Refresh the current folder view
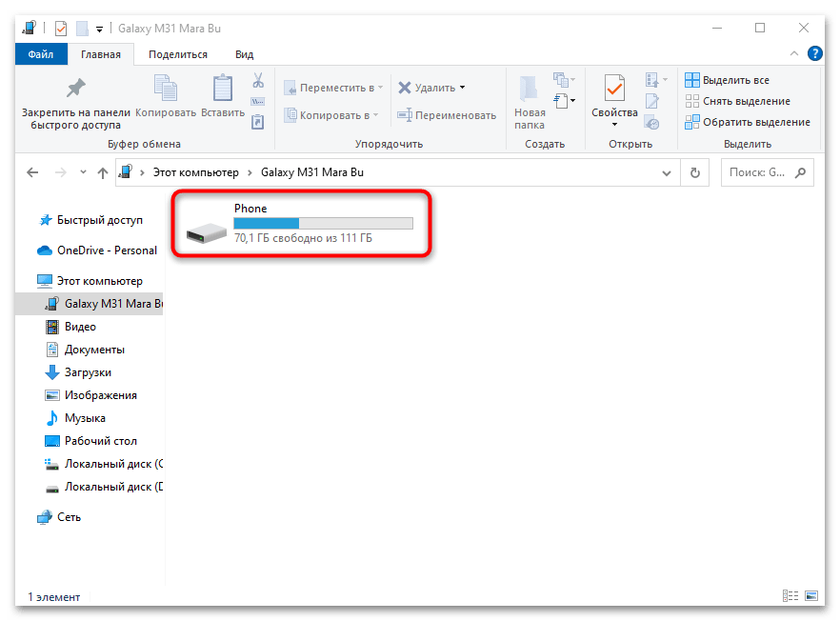 tap(695, 173)
